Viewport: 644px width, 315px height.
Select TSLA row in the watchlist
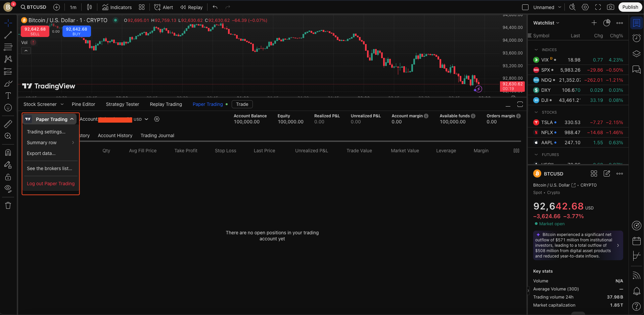pyautogui.click(x=578, y=122)
